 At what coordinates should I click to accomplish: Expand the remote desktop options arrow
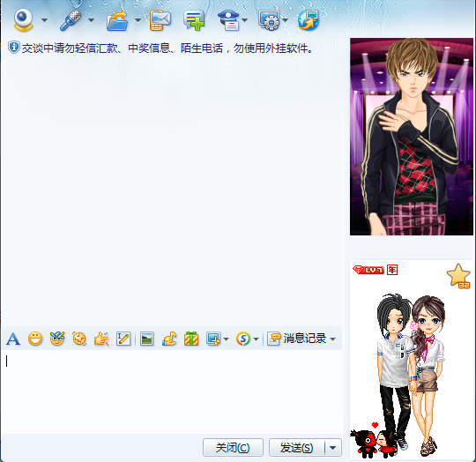point(285,20)
